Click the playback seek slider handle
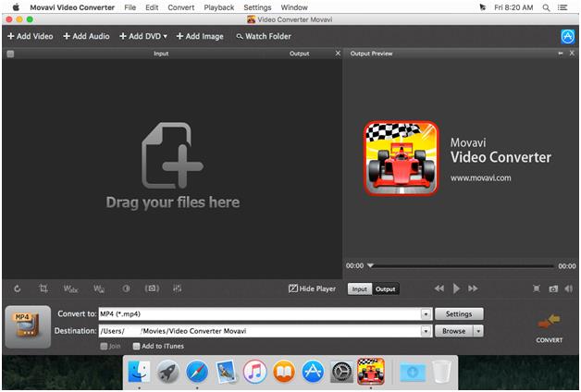 pos(370,265)
